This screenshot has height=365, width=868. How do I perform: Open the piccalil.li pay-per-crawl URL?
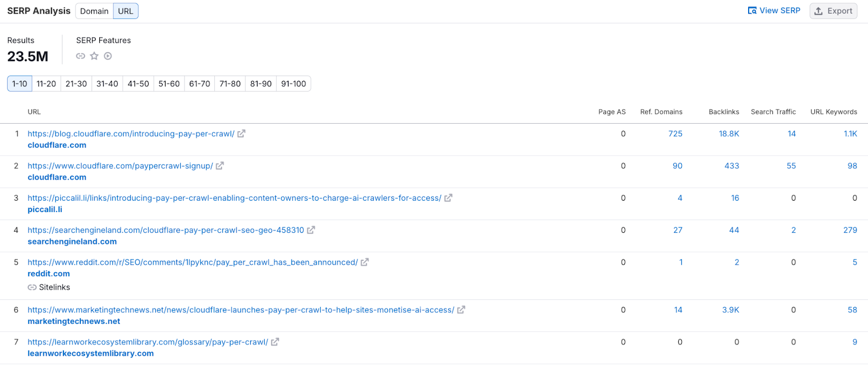click(x=234, y=198)
